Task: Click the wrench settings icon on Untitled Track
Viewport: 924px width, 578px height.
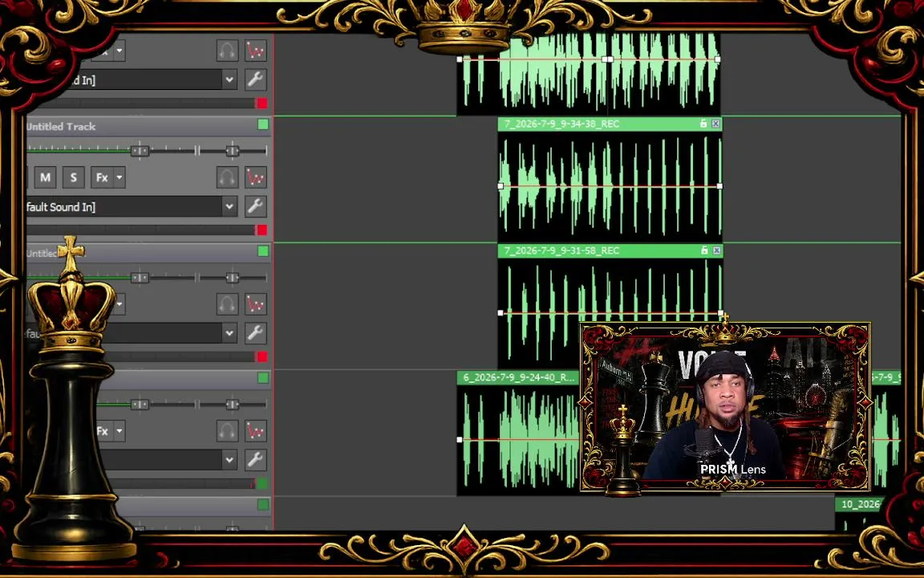Action: click(x=256, y=206)
